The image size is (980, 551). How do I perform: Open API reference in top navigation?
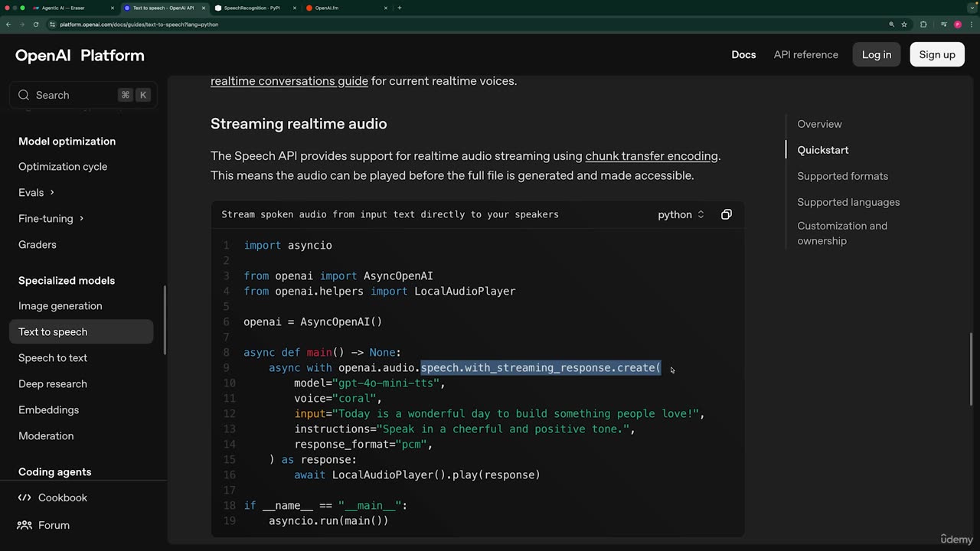[805, 54]
